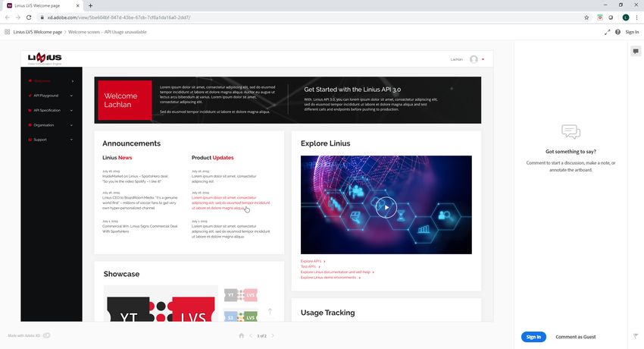
Task: Select the API Playground menu item
Action: pos(46,96)
